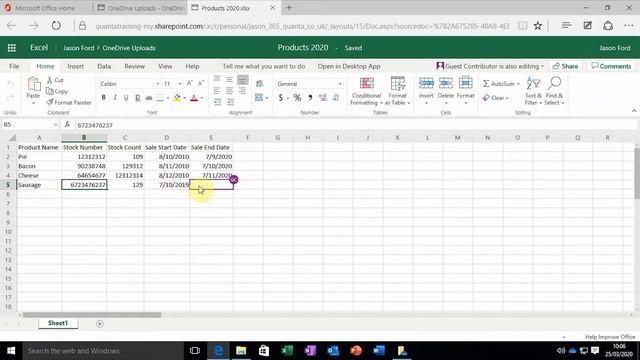Click the Copy icon in Clipboard group
The image size is (640, 360).
pyautogui.click(x=50, y=91)
